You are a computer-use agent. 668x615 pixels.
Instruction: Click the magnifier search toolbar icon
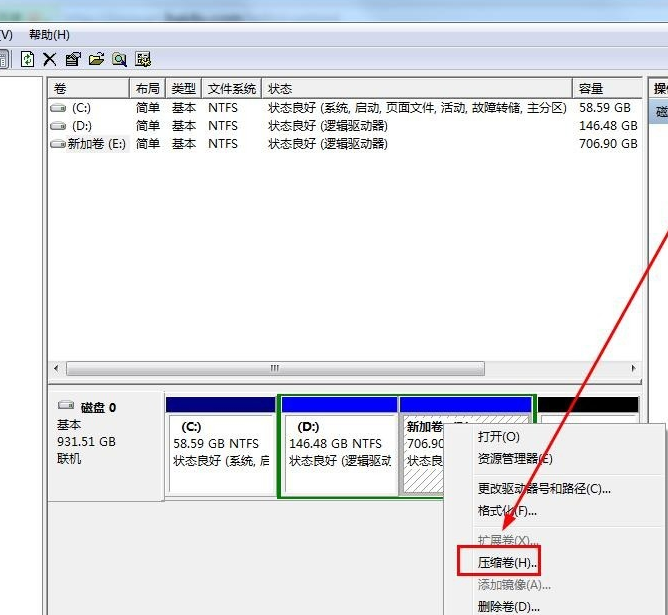tap(119, 59)
